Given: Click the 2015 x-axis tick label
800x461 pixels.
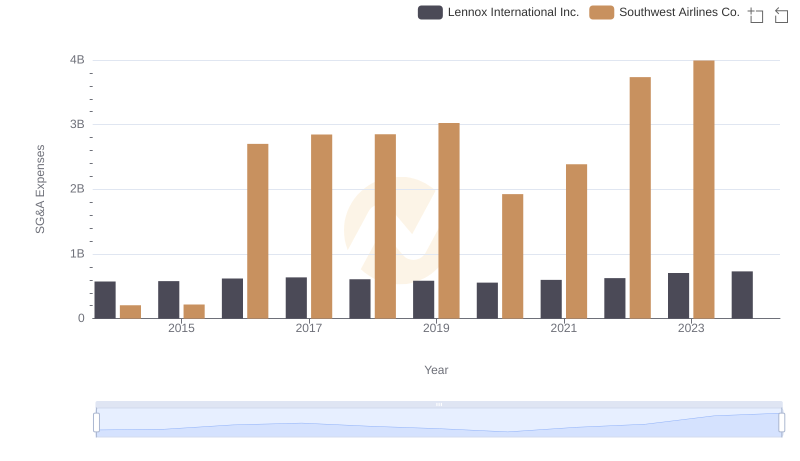Looking at the screenshot, I should [x=182, y=328].
